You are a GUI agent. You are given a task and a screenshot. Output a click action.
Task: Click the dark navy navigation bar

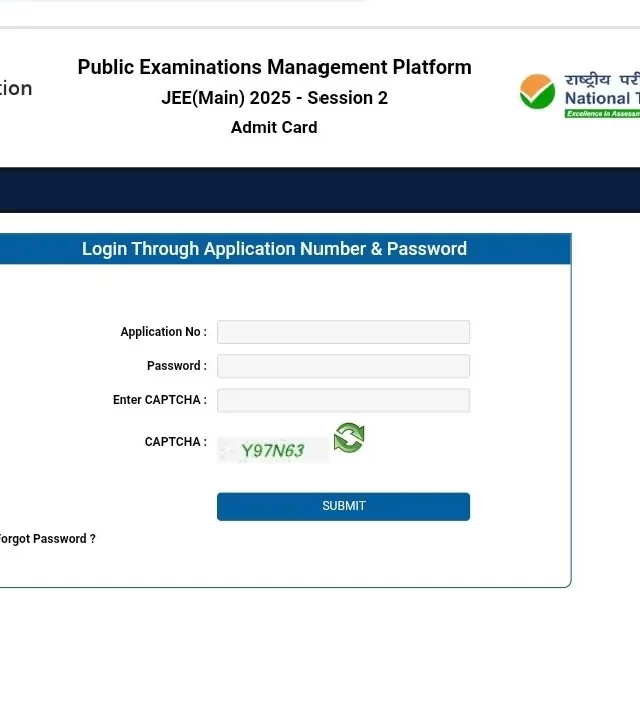[x=320, y=191]
